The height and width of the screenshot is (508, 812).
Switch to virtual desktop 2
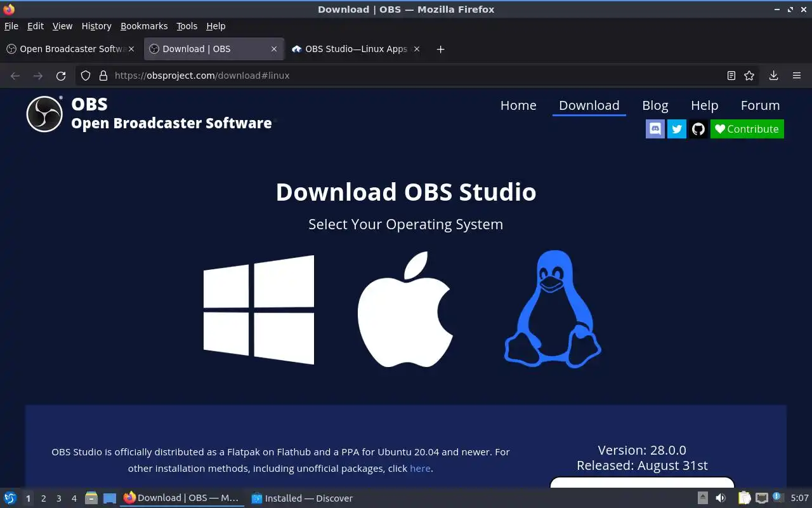point(44,498)
